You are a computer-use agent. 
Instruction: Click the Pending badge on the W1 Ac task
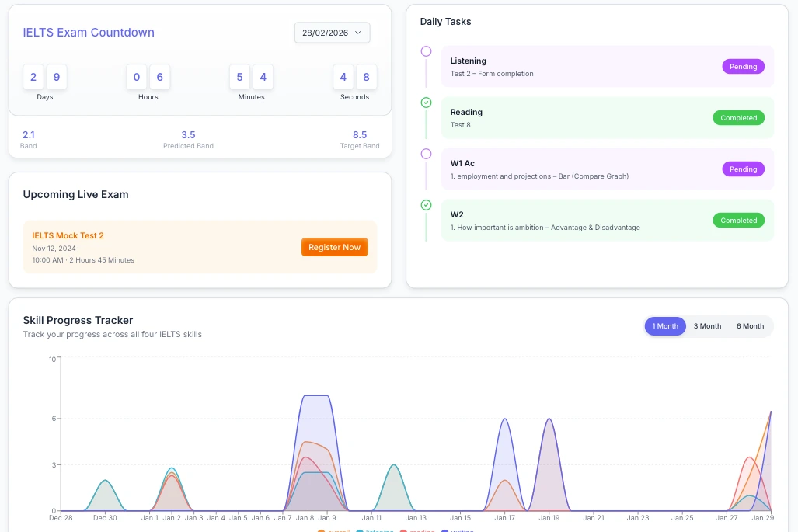pos(743,169)
